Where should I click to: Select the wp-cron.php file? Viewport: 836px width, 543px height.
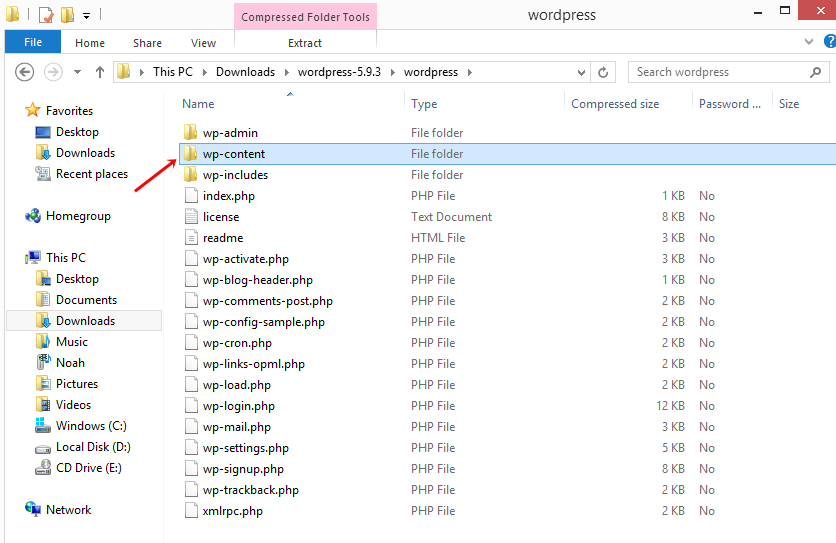237,342
